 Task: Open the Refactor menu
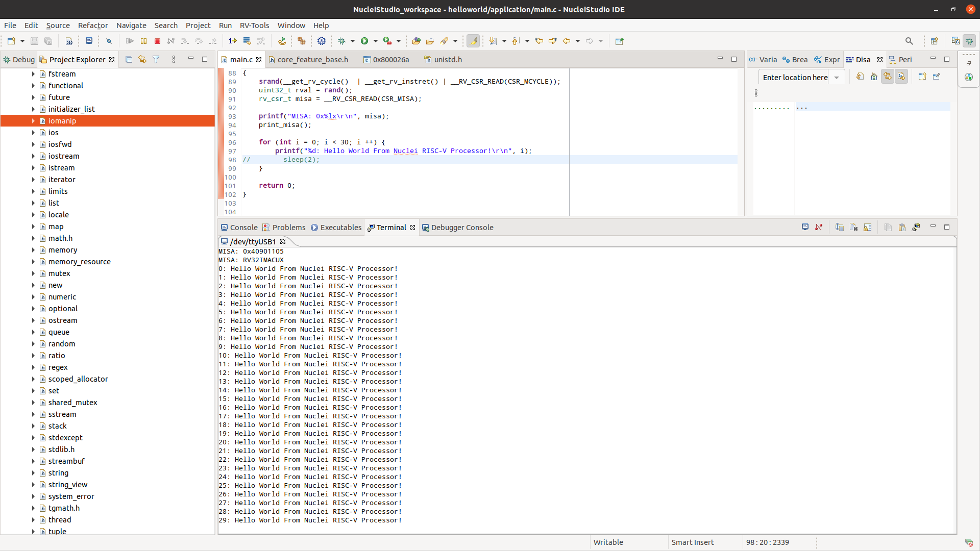click(x=92, y=25)
